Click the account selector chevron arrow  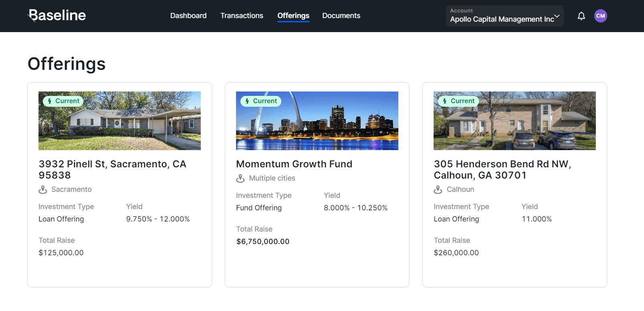tap(557, 16)
